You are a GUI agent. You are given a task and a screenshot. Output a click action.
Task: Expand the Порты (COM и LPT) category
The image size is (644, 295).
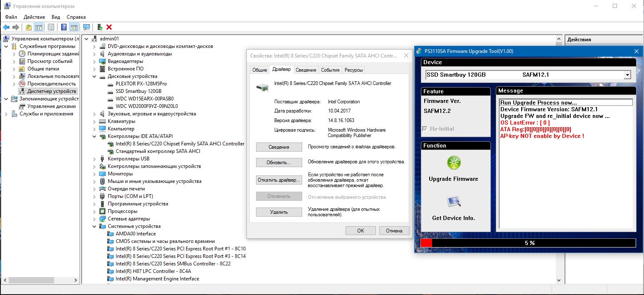(94, 196)
